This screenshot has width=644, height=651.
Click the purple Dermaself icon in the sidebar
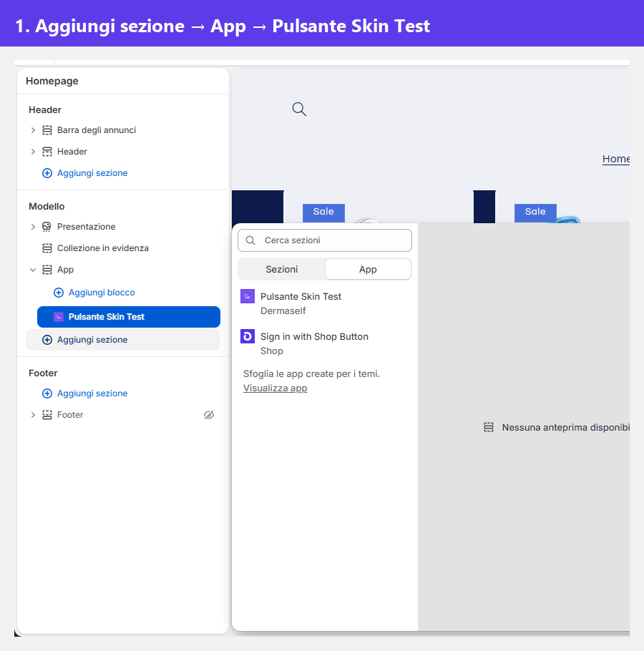(59, 317)
